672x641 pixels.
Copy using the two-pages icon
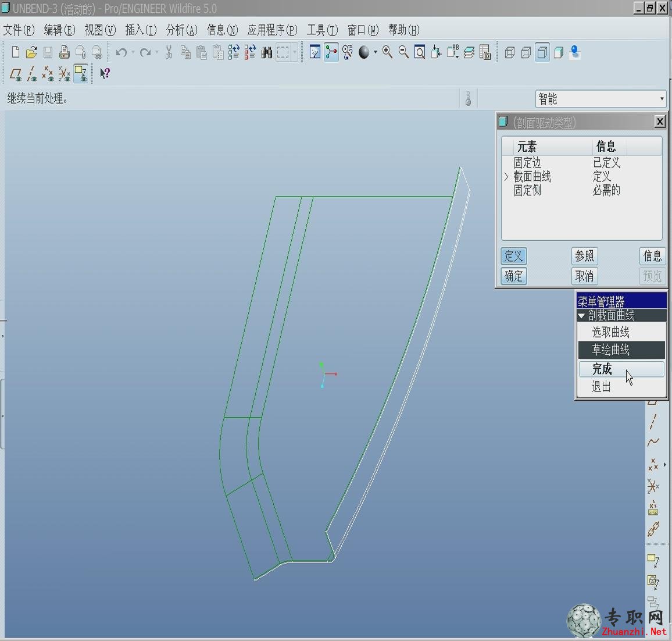pos(185,52)
